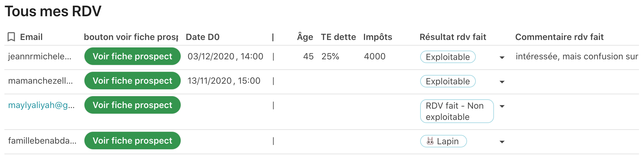Click the RDV fait - Non exploitable tag
The height and width of the screenshot is (158, 644).
457,111
